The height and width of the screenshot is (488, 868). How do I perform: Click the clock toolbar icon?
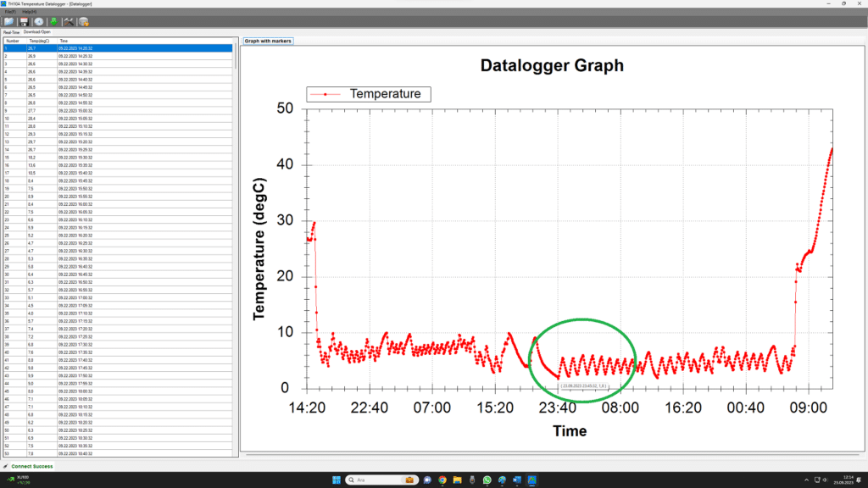coord(39,21)
